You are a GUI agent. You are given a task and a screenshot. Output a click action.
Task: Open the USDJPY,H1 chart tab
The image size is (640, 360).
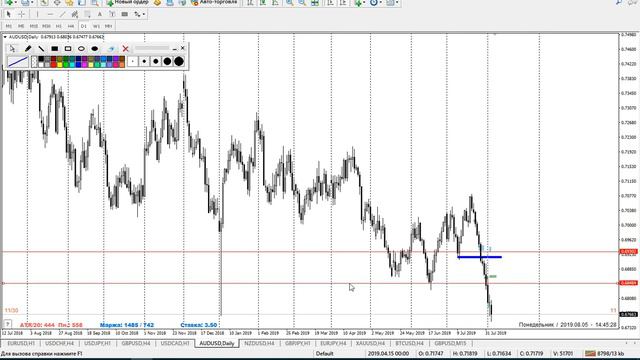97,343
